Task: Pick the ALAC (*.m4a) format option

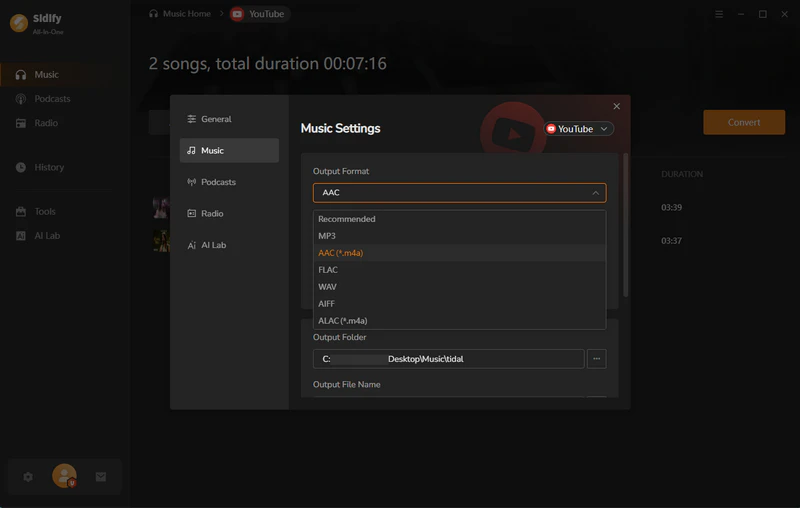Action: click(342, 321)
